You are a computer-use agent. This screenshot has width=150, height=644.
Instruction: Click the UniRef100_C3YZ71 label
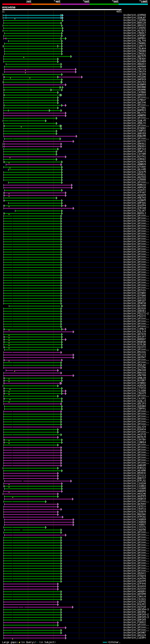[x=135, y=527]
